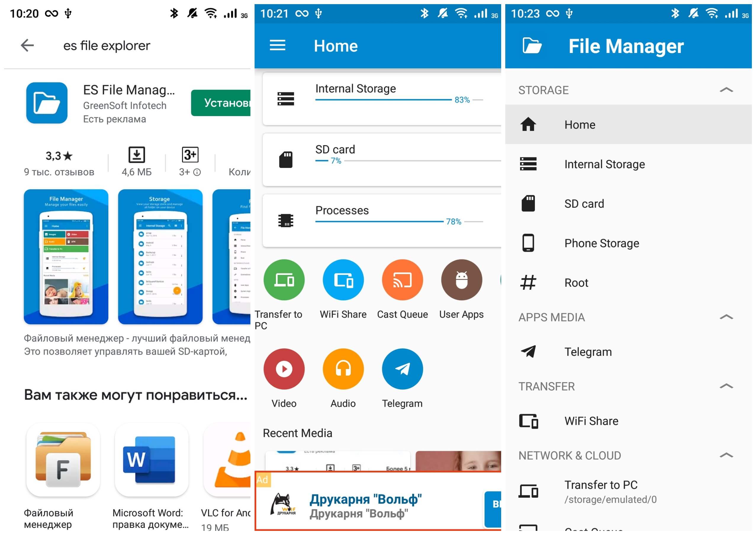
Task: Tap the Internal Storage 83% usage bar
Action: click(x=399, y=100)
